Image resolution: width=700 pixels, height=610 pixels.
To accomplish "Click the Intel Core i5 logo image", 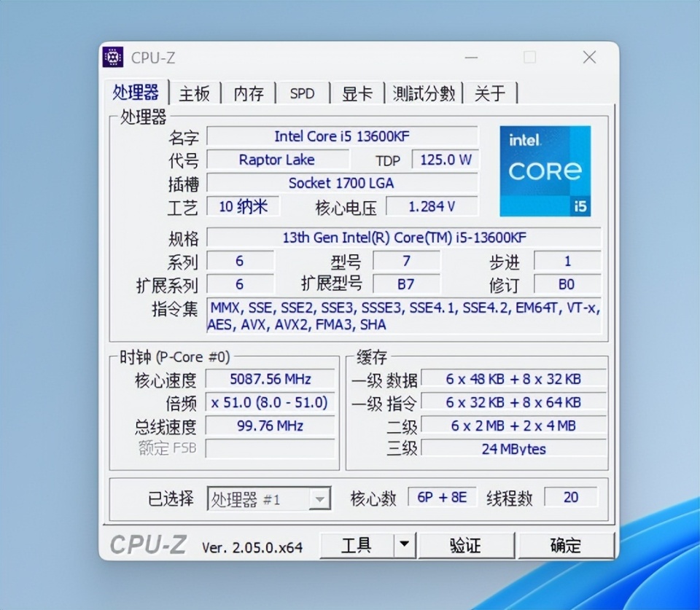I will [x=545, y=171].
